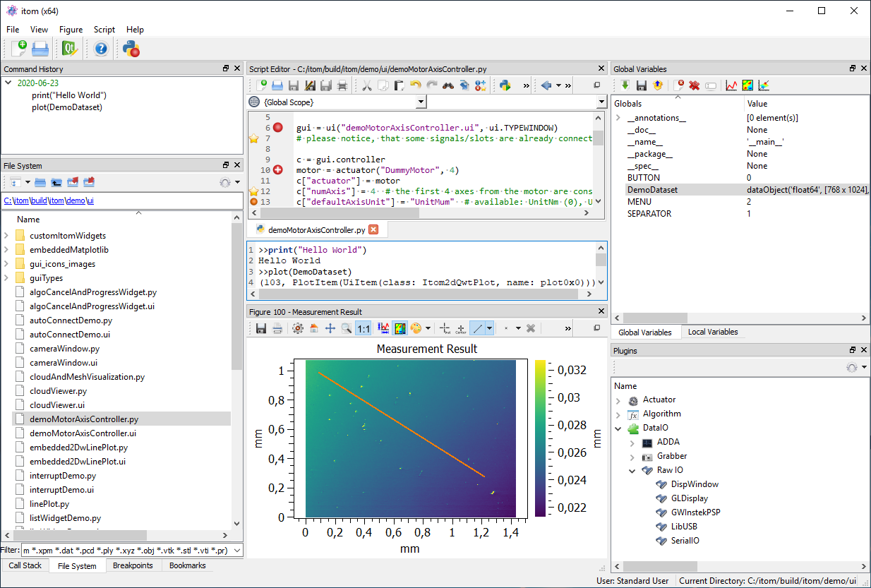Image resolution: width=871 pixels, height=588 pixels.
Task: Switch to the Local Variables tab
Action: click(713, 332)
